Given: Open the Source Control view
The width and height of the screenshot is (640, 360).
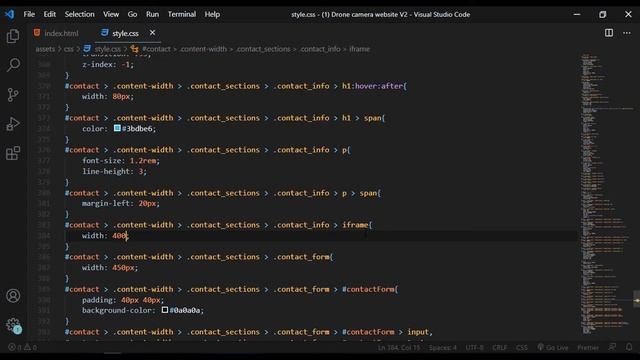Looking at the screenshot, I should pos(13,95).
